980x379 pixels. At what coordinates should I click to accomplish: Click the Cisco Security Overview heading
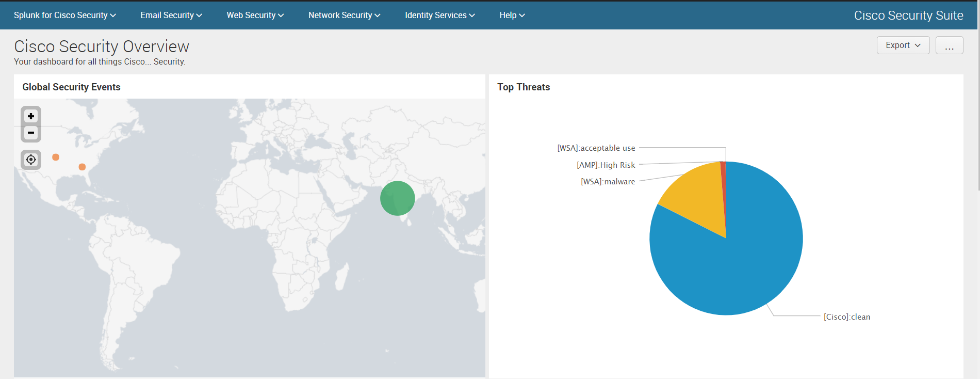tap(102, 46)
